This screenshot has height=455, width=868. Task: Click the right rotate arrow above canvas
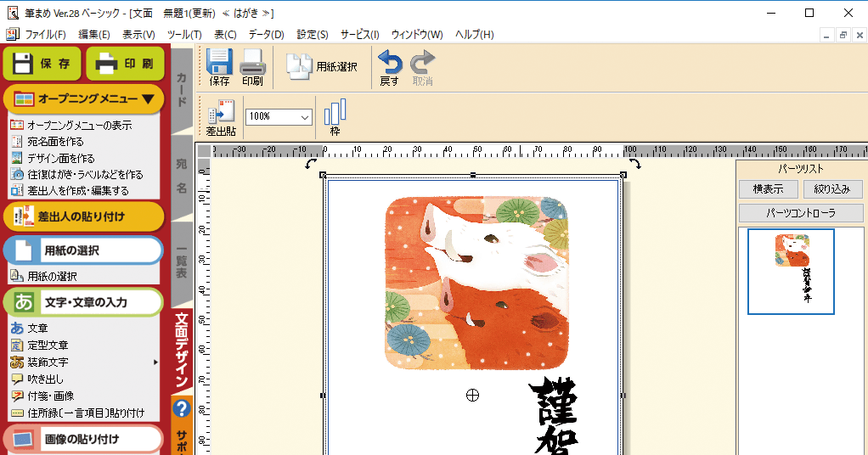pyautogui.click(x=634, y=163)
